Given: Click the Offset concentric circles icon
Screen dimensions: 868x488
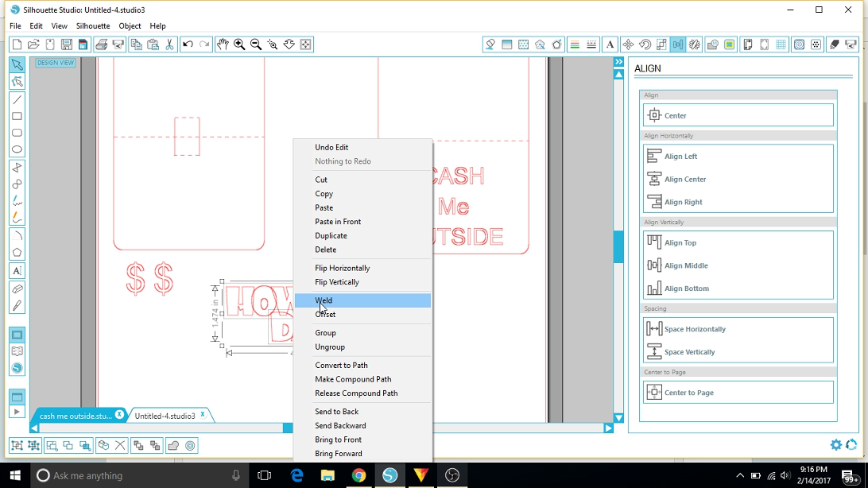Looking at the screenshot, I should (191, 445).
